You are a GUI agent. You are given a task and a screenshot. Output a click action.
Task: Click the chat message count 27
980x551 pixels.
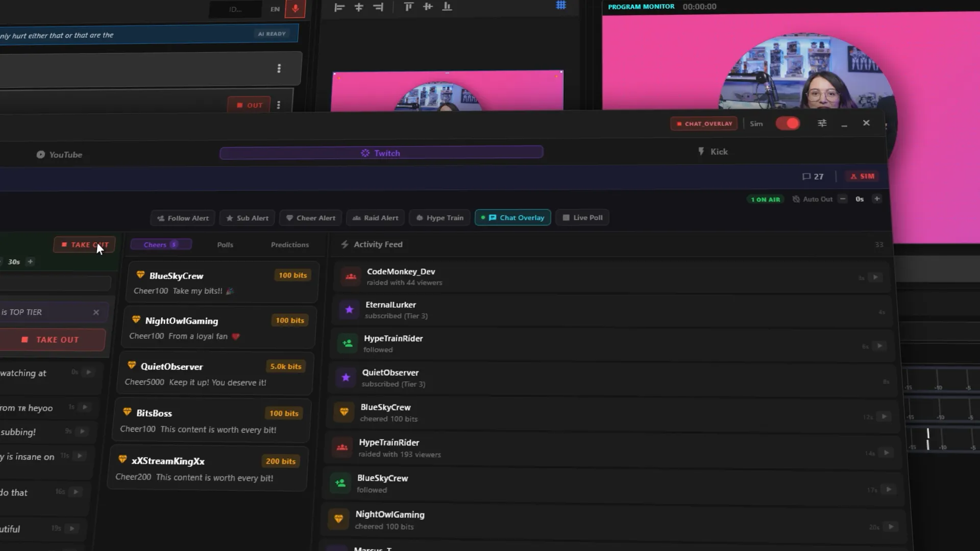813,177
